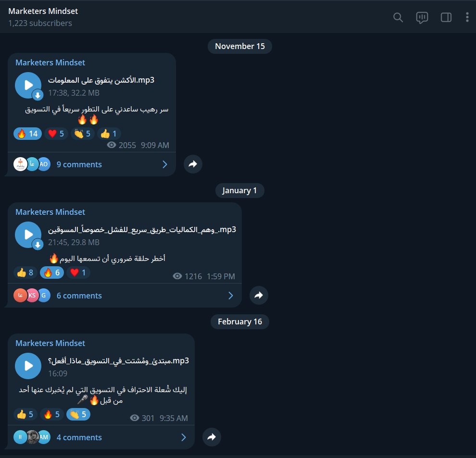Expand the 4 comments chevron arrow
Image resolution: width=476 pixels, height=458 pixels.
click(184, 437)
